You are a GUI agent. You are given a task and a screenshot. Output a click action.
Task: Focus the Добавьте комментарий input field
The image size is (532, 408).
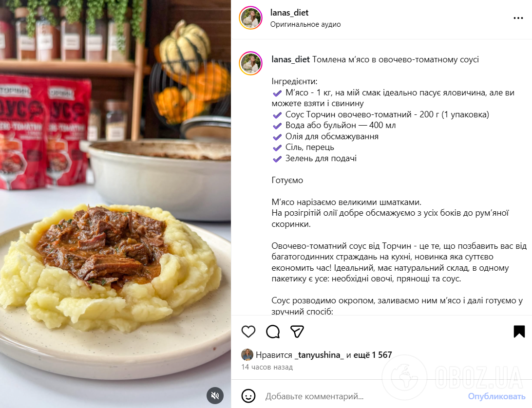point(363,396)
